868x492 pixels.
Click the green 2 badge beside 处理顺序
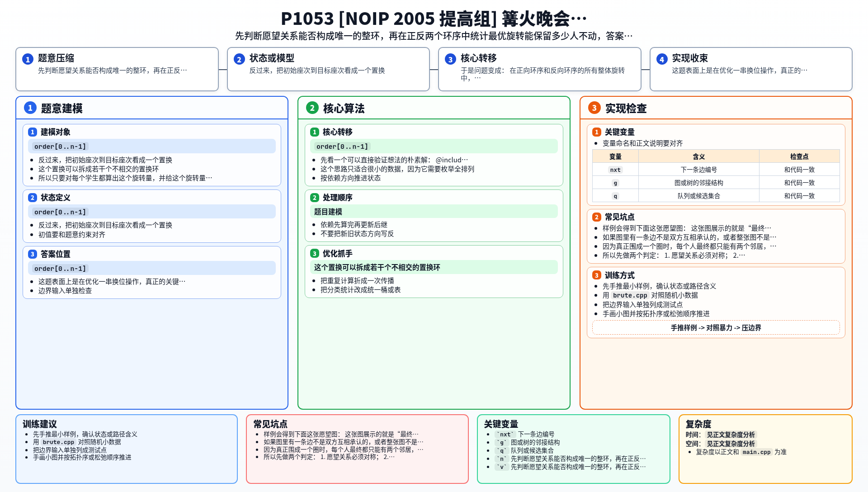[x=315, y=198]
